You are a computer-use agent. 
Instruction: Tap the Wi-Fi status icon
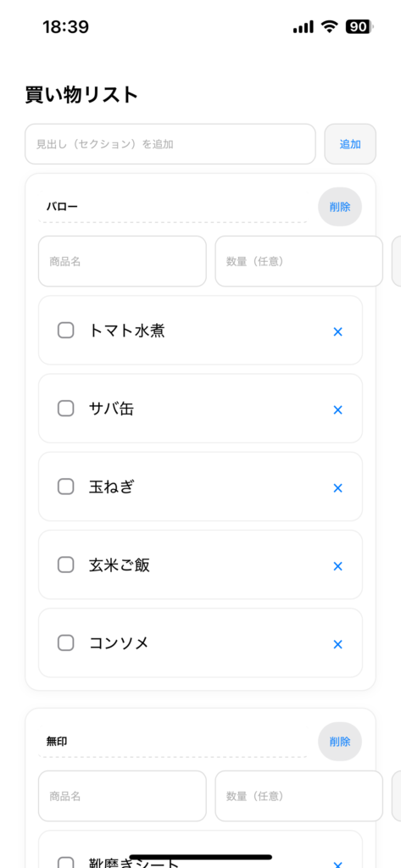[330, 26]
